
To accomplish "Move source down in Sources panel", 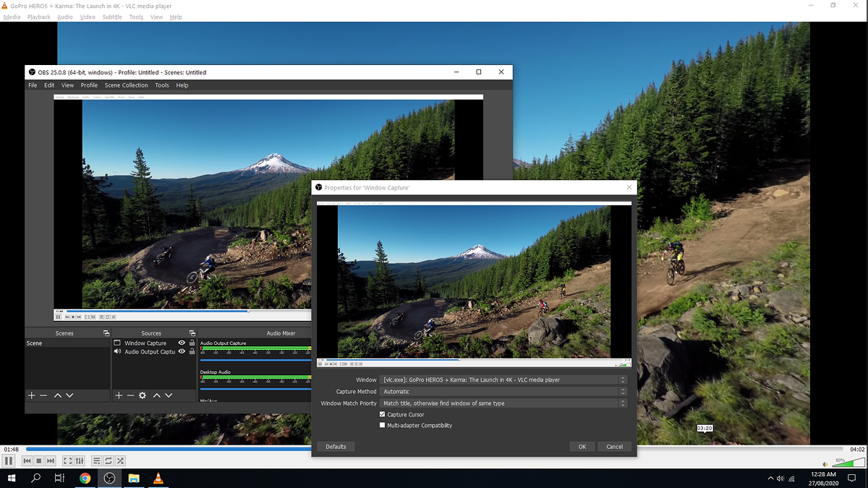I will pos(169,395).
